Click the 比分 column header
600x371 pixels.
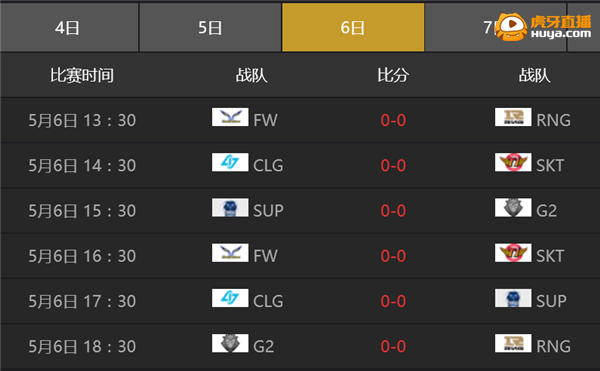coord(393,75)
